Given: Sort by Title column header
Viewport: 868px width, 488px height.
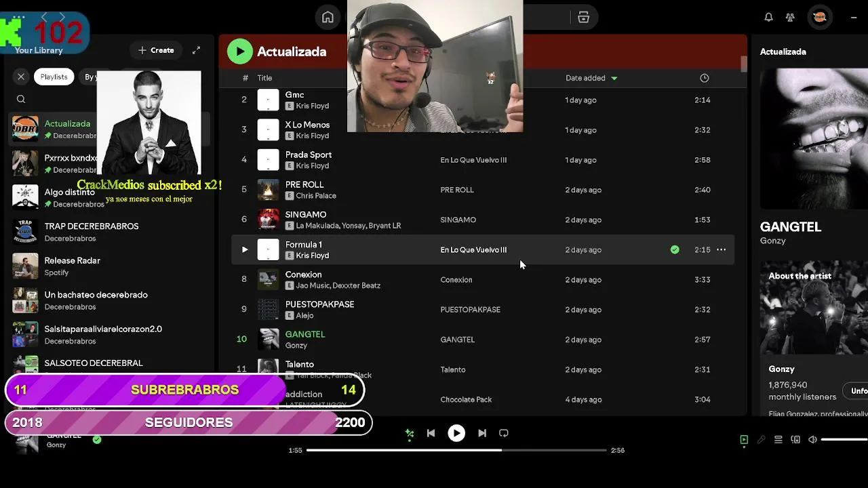Looking at the screenshot, I should pyautogui.click(x=264, y=78).
